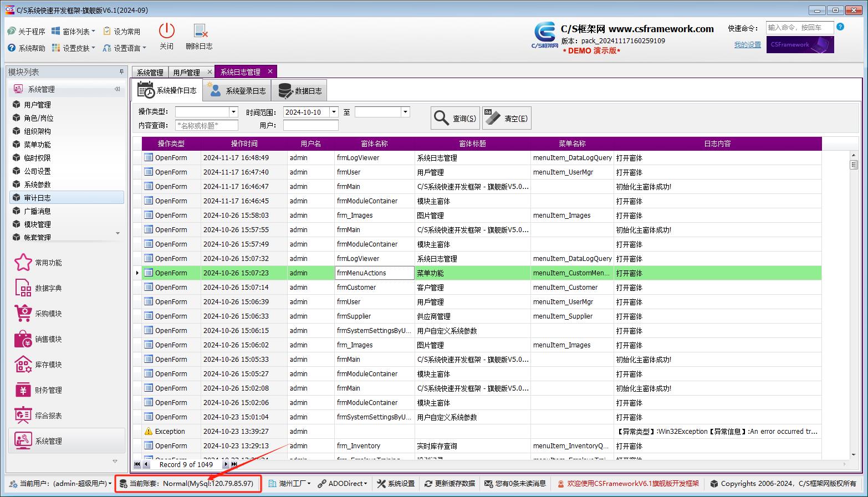
Task: Open 采购模块 shopping cart module
Action: (23, 314)
